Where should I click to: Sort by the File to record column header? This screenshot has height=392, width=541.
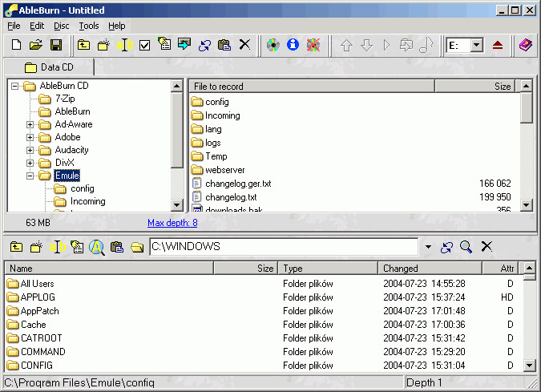pyautogui.click(x=312, y=87)
